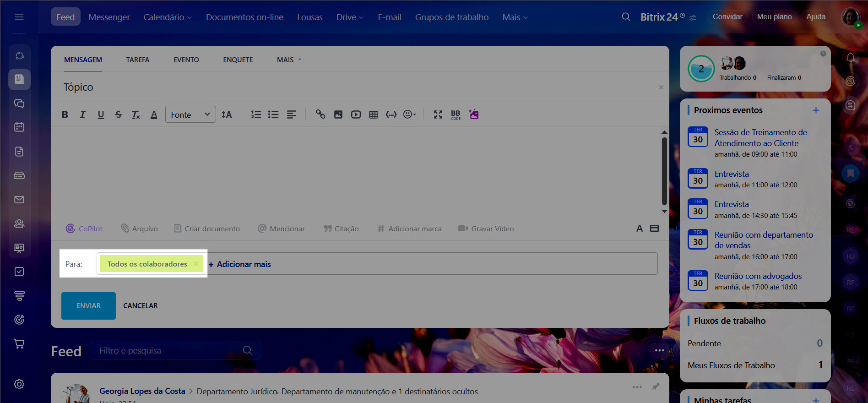Screen dimensions: 868x403
Task: Click the Filtro e pesquisa field
Action: pos(169,350)
